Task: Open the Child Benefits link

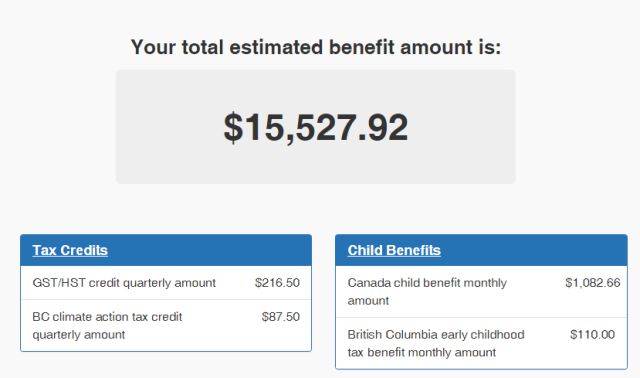Action: tap(394, 250)
